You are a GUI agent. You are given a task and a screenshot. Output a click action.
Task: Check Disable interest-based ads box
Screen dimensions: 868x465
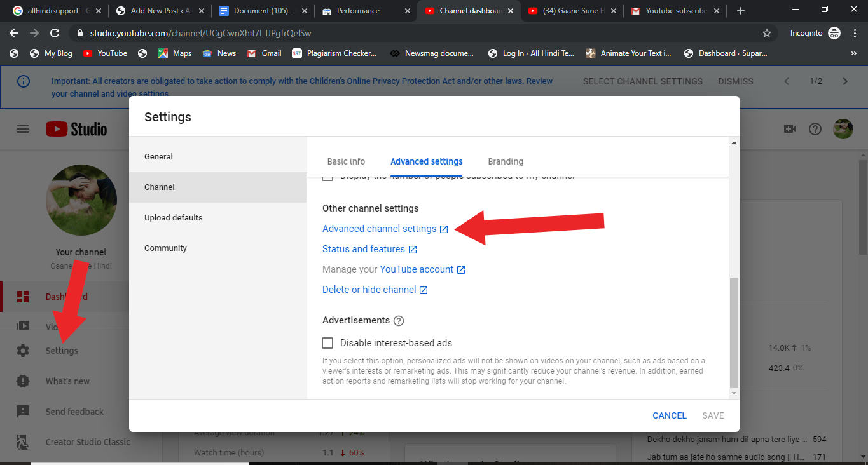[x=327, y=343]
